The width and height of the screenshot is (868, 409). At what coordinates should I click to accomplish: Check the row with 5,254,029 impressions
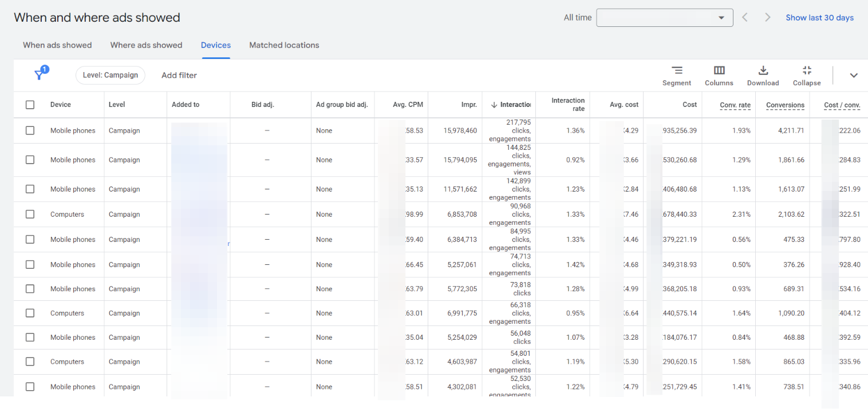click(x=30, y=337)
